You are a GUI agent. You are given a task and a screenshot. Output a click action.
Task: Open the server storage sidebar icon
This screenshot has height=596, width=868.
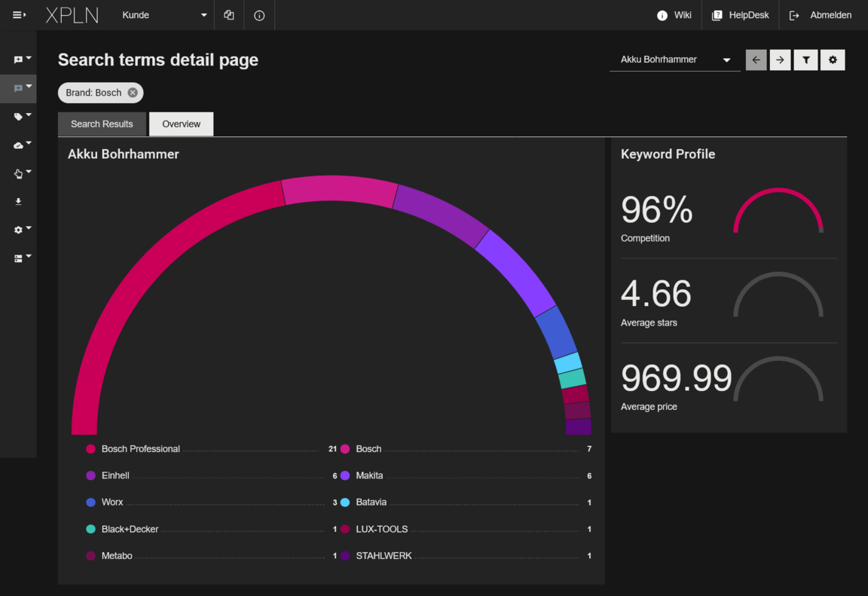pos(18,258)
